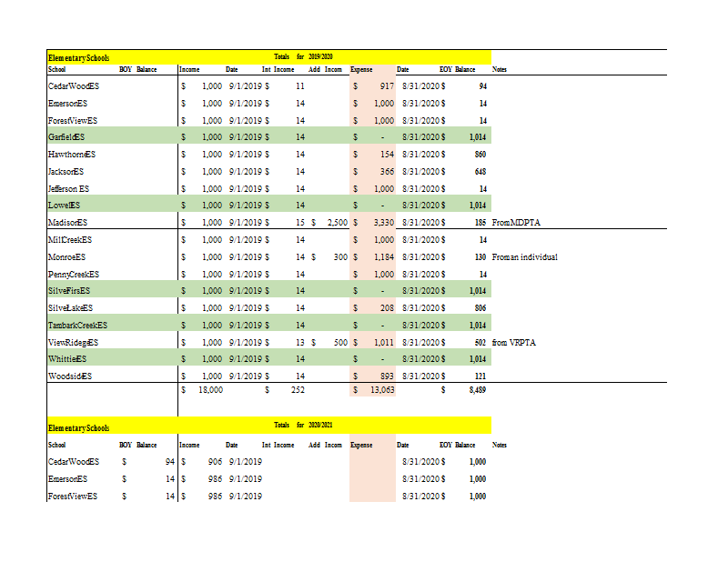Click 'Int Income' header in the first table
The width and height of the screenshot is (728, 562).
click(x=278, y=70)
